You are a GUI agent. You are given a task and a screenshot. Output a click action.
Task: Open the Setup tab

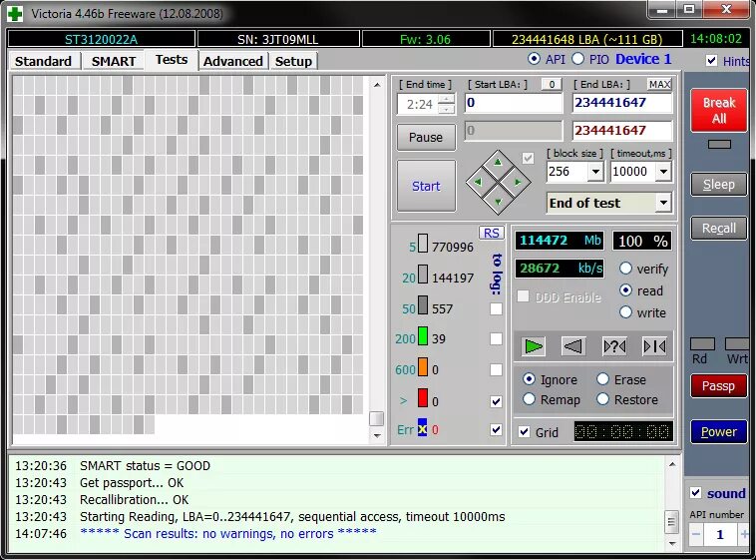pyautogui.click(x=293, y=61)
